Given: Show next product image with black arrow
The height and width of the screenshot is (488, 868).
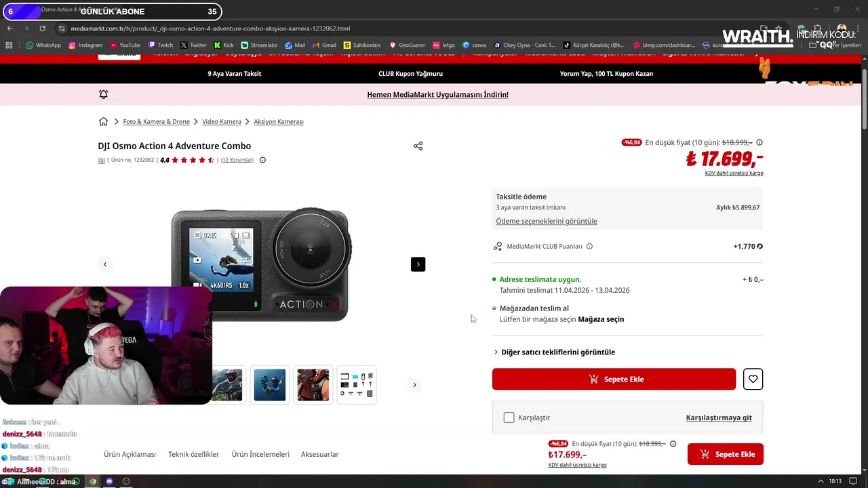Looking at the screenshot, I should click(418, 264).
